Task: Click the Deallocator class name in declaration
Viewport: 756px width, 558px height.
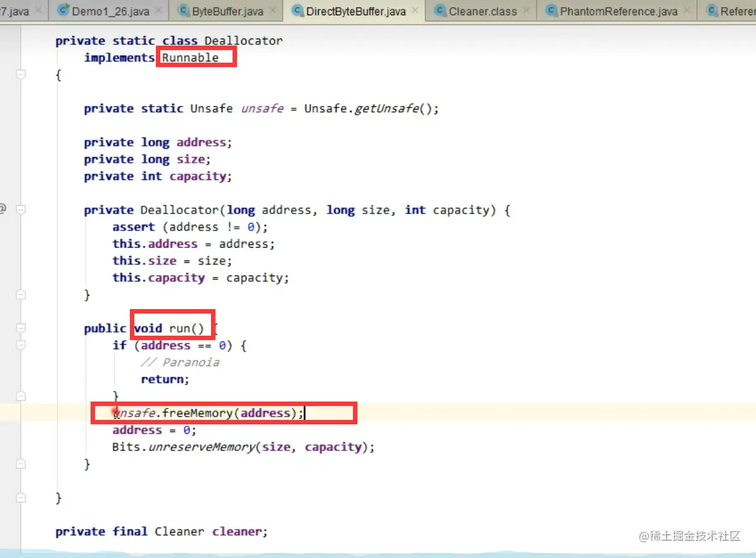Action: [x=243, y=41]
